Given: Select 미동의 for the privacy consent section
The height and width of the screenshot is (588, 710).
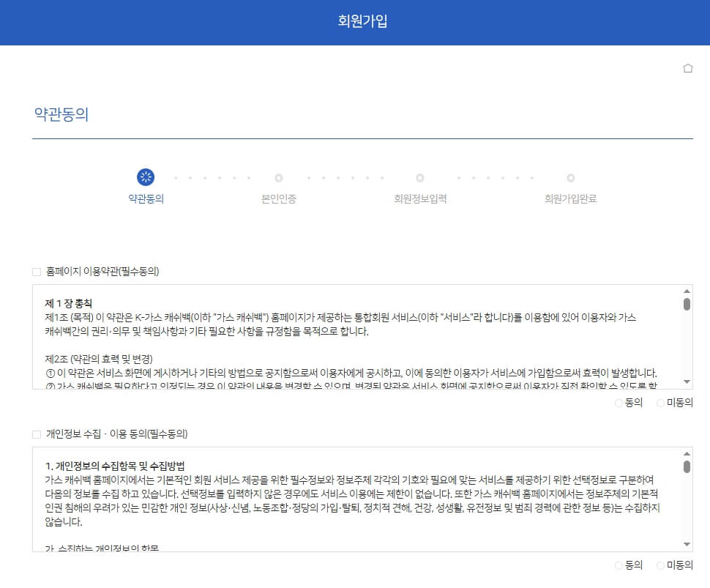Looking at the screenshot, I should point(661,565).
